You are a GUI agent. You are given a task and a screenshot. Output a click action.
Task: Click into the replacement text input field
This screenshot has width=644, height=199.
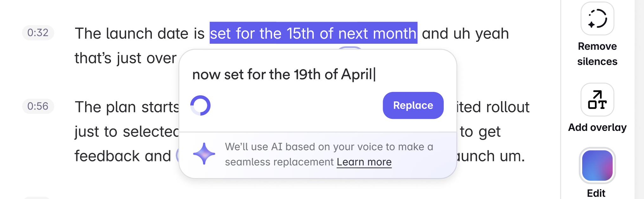(285, 74)
